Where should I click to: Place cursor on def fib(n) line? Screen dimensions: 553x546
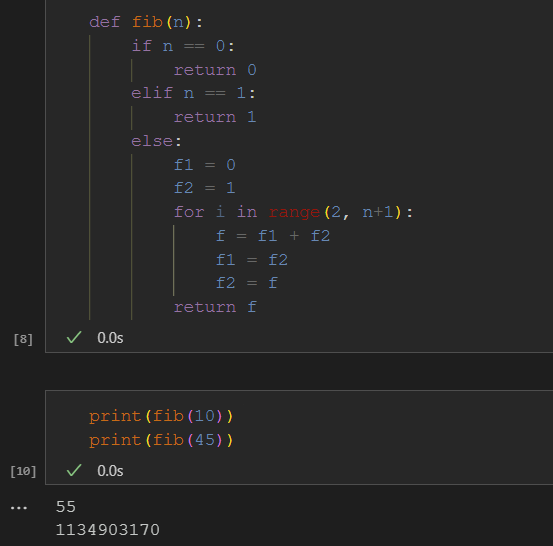146,22
